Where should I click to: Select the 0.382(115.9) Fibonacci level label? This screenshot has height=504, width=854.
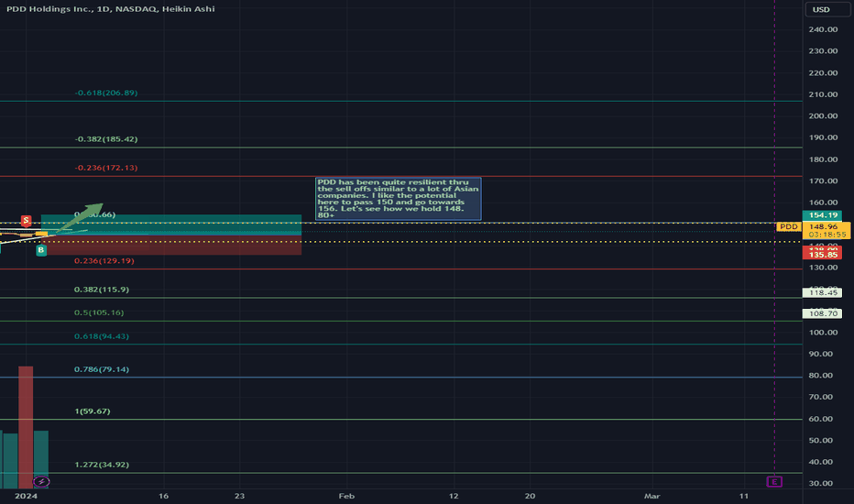pos(102,290)
